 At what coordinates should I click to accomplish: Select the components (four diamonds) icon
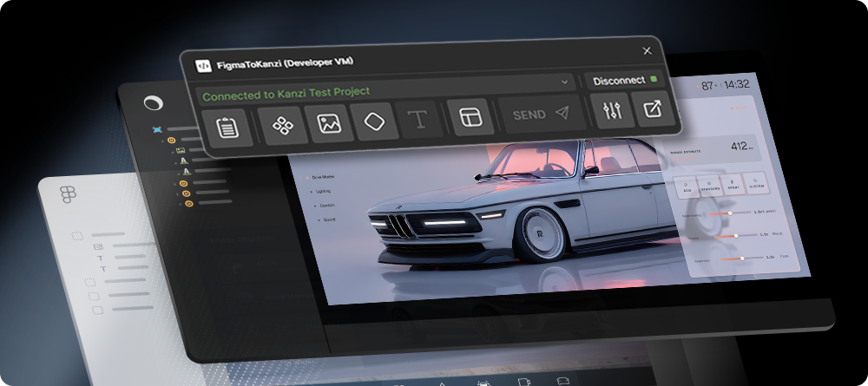(283, 126)
